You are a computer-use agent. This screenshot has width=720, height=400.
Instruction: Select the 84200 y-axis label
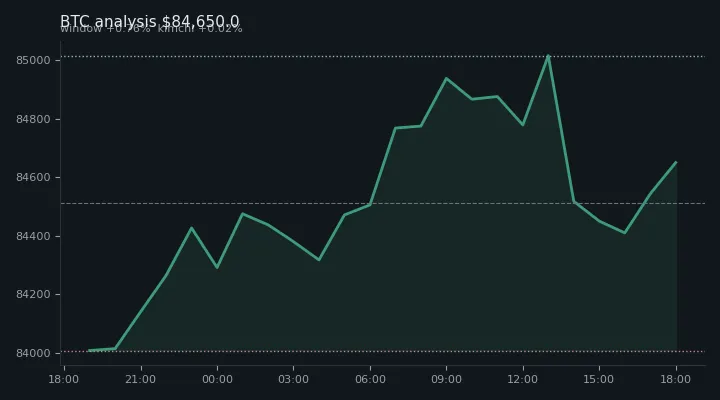33,295
